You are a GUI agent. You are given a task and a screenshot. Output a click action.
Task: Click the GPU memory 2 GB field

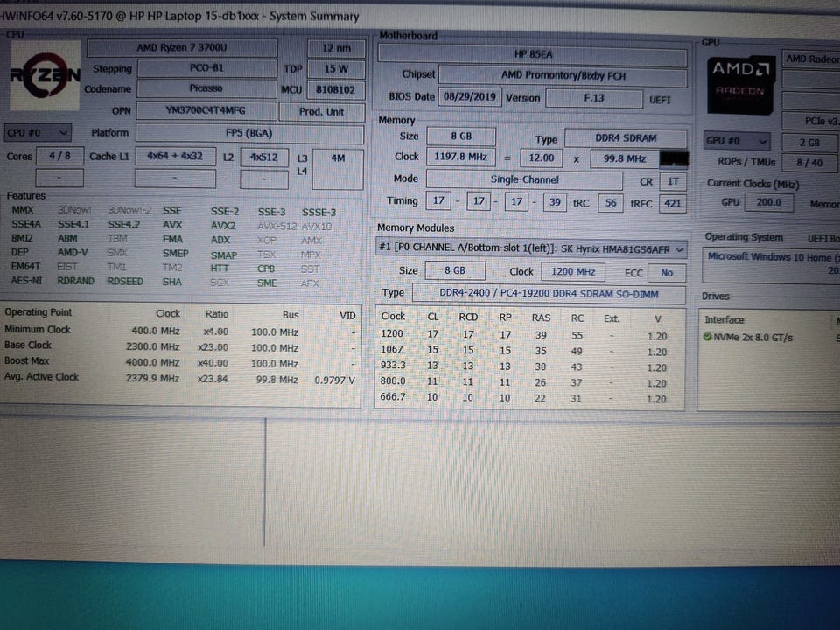809,143
